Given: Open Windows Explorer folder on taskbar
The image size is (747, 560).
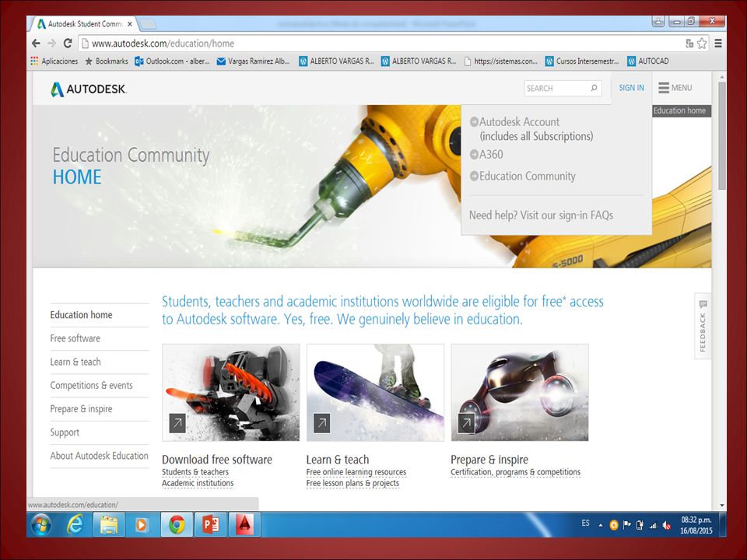Looking at the screenshot, I should [x=109, y=525].
